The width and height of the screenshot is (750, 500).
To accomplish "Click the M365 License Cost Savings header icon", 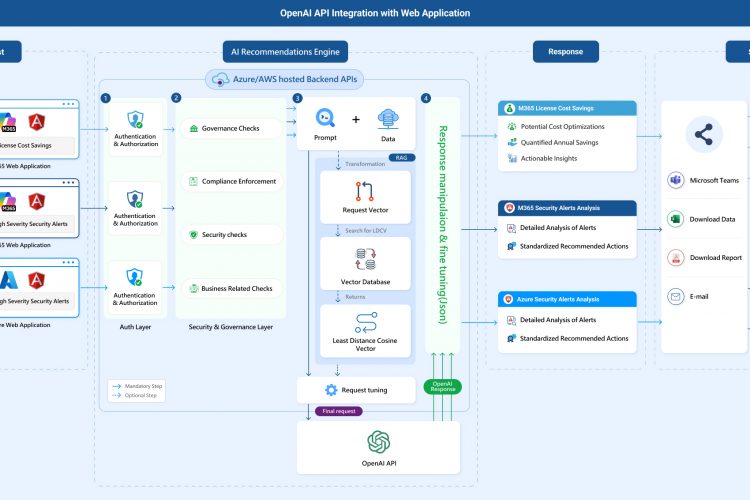I will pos(510,108).
